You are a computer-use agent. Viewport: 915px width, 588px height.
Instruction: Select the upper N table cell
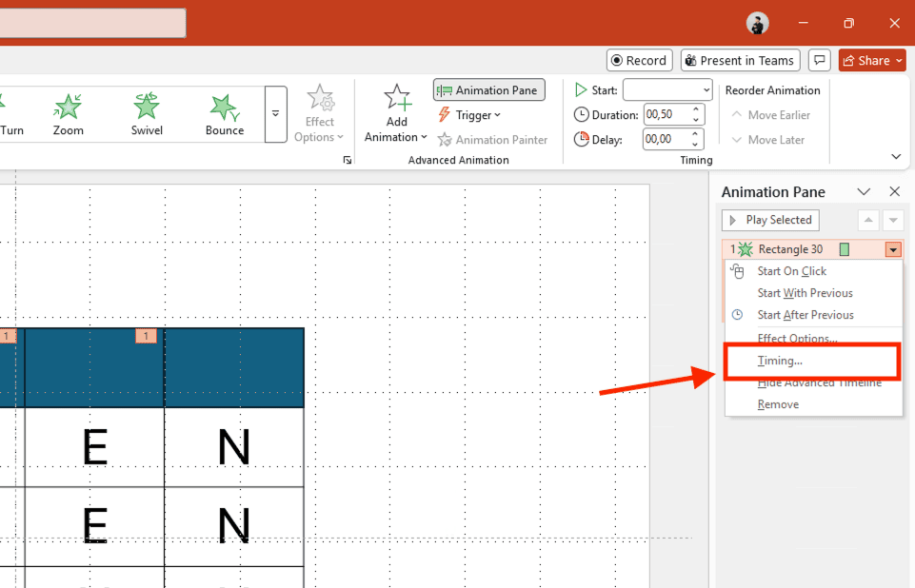[x=234, y=447]
